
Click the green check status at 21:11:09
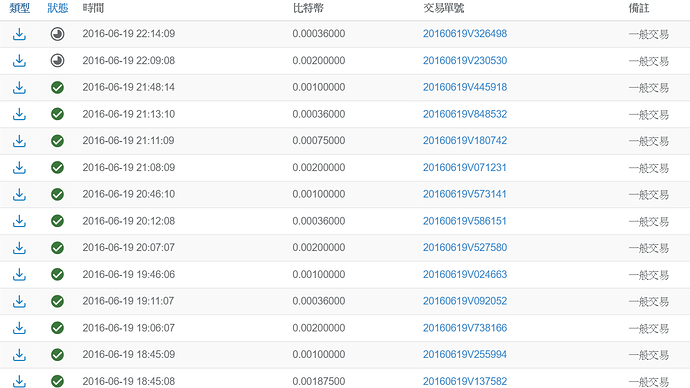click(57, 141)
